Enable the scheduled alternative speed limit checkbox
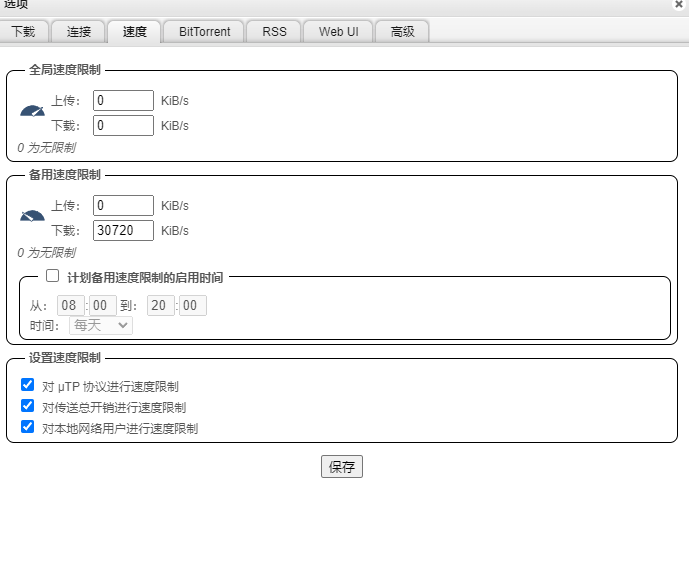Viewport: 689px width, 573px height. click(x=53, y=276)
